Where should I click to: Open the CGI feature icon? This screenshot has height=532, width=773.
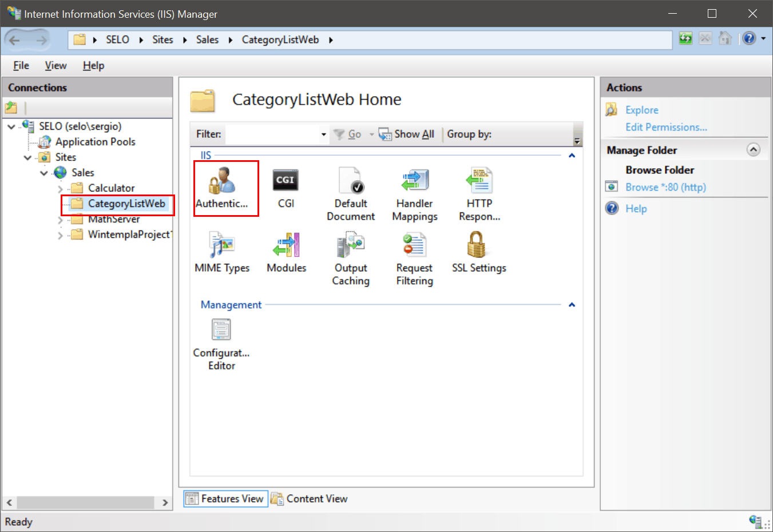point(286,188)
